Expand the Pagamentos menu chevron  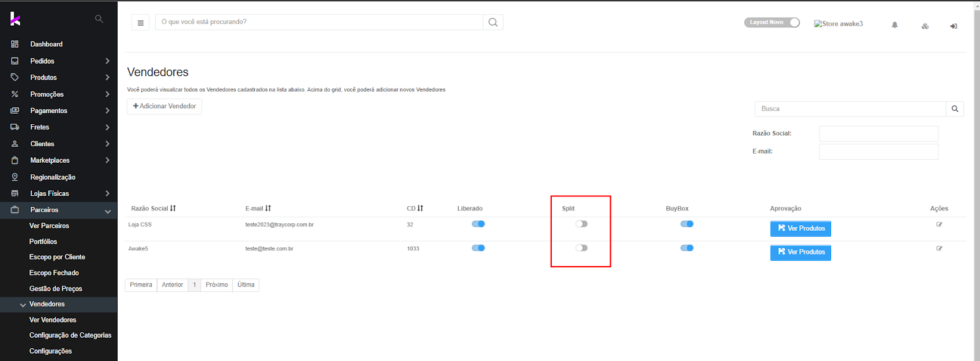click(x=108, y=111)
